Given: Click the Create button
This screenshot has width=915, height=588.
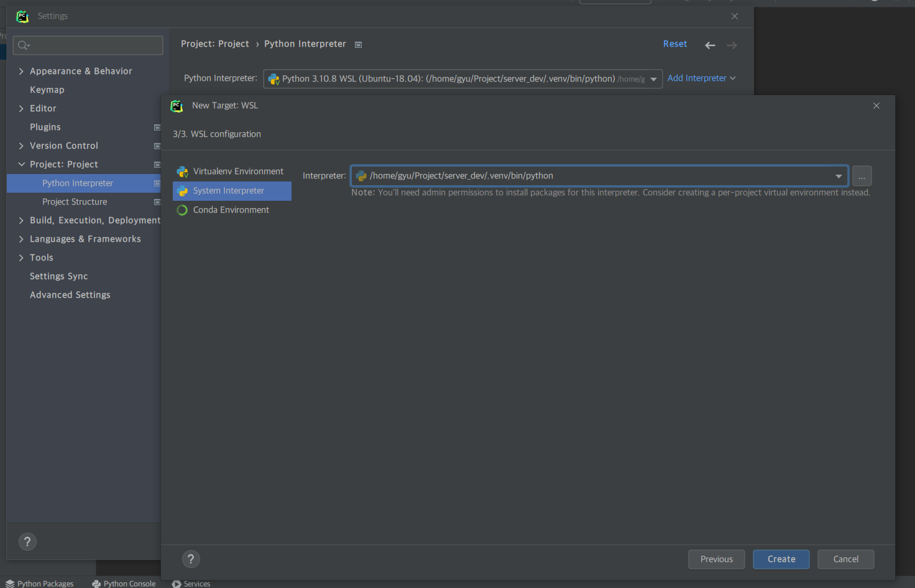Looking at the screenshot, I should click(x=781, y=559).
